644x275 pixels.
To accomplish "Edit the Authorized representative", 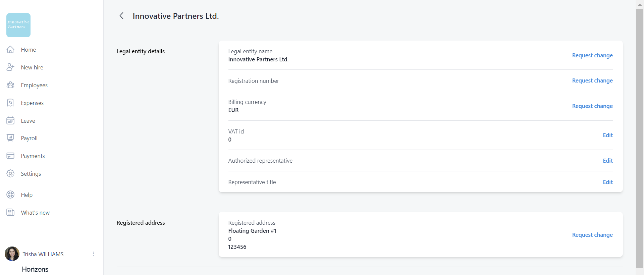I will pyautogui.click(x=607, y=161).
